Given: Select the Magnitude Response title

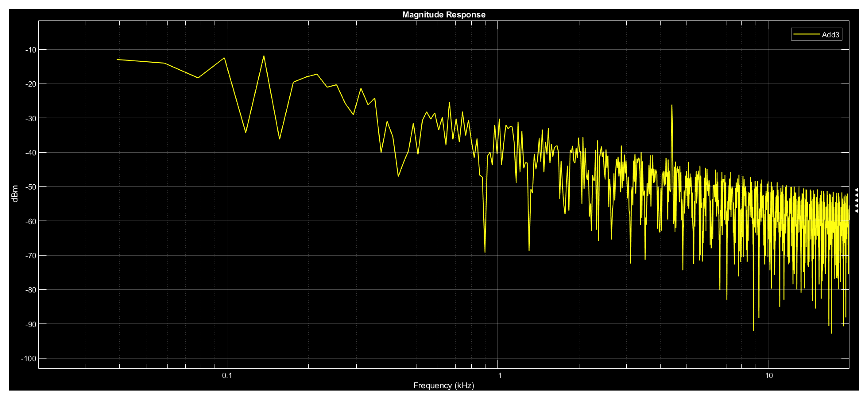Looking at the screenshot, I should 444,15.
